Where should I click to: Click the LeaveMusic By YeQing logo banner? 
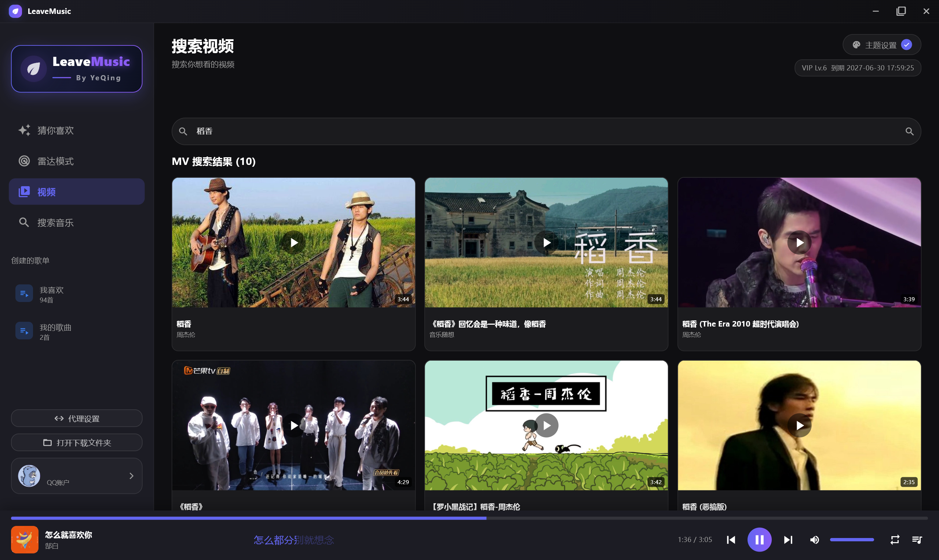(x=77, y=69)
